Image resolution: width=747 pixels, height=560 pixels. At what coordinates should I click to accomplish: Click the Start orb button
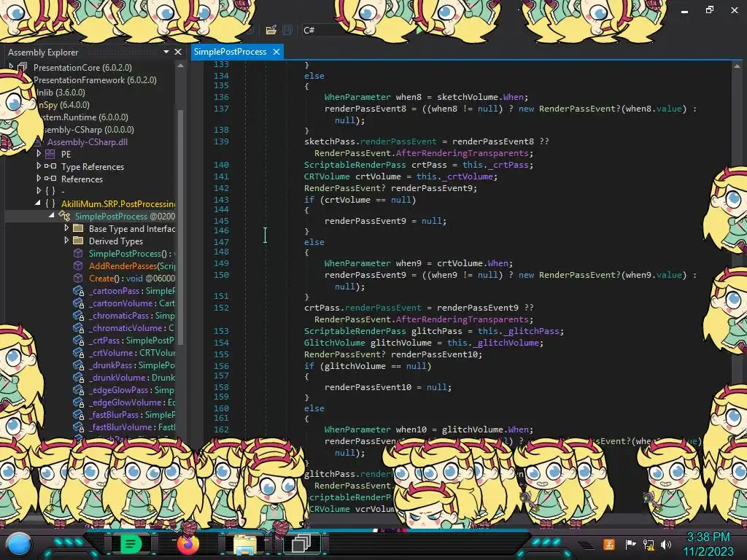click(19, 545)
